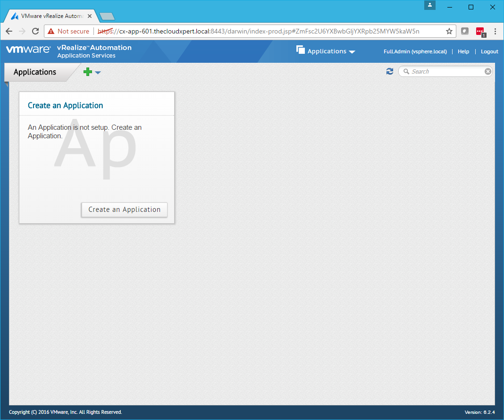The width and height of the screenshot is (504, 420).
Task: Reload the page in the browser
Action: click(35, 31)
